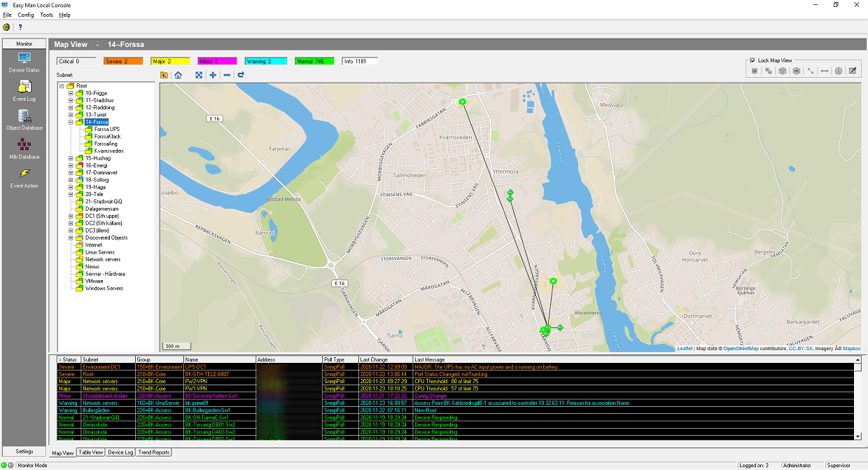This screenshot has height=470, width=868.
Task: Switch to the Trend Reports tab
Action: (154, 452)
